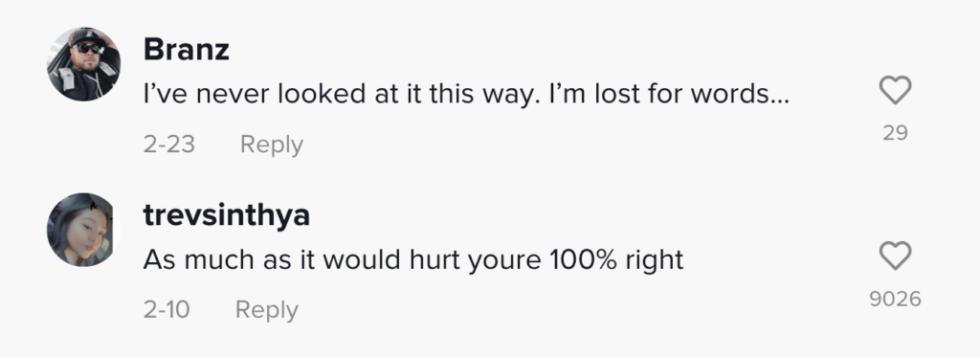The image size is (980, 357).
Task: Click the Reply link beside 2-10
Action: tap(267, 310)
